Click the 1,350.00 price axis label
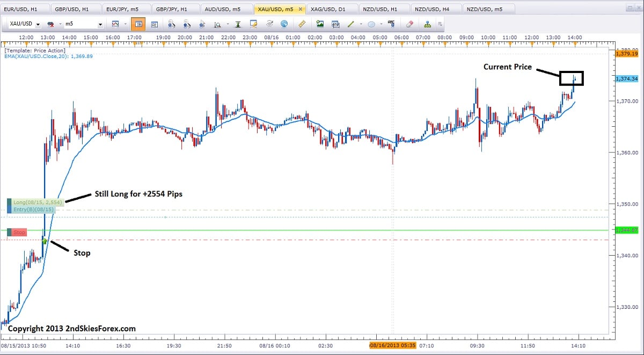This screenshot has height=355, width=644. (627, 204)
